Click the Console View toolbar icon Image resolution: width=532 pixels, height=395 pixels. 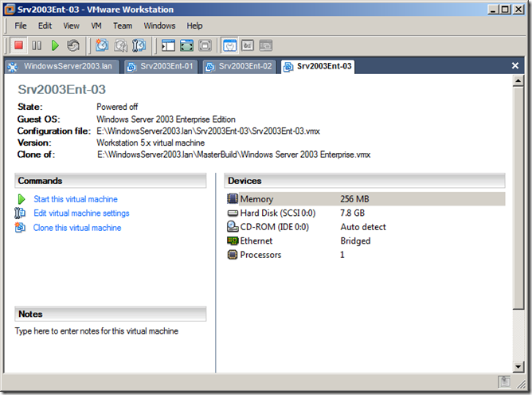point(248,45)
